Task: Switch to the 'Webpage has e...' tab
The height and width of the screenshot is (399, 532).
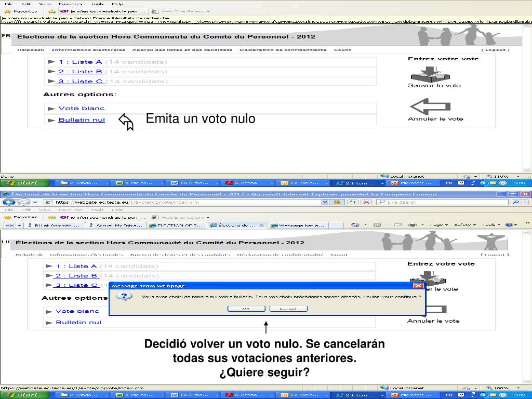Action: coord(298,225)
